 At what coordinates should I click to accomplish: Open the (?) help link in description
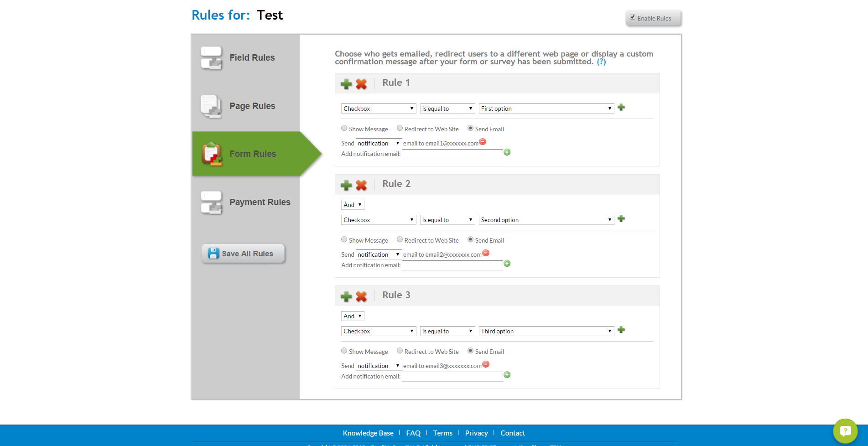tap(602, 62)
